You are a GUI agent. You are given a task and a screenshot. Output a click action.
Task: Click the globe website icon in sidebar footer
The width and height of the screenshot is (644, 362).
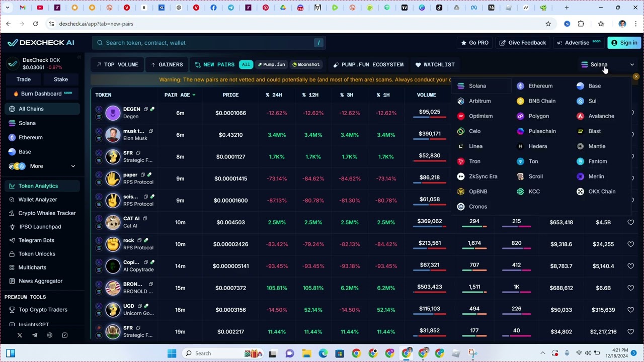coord(50,335)
